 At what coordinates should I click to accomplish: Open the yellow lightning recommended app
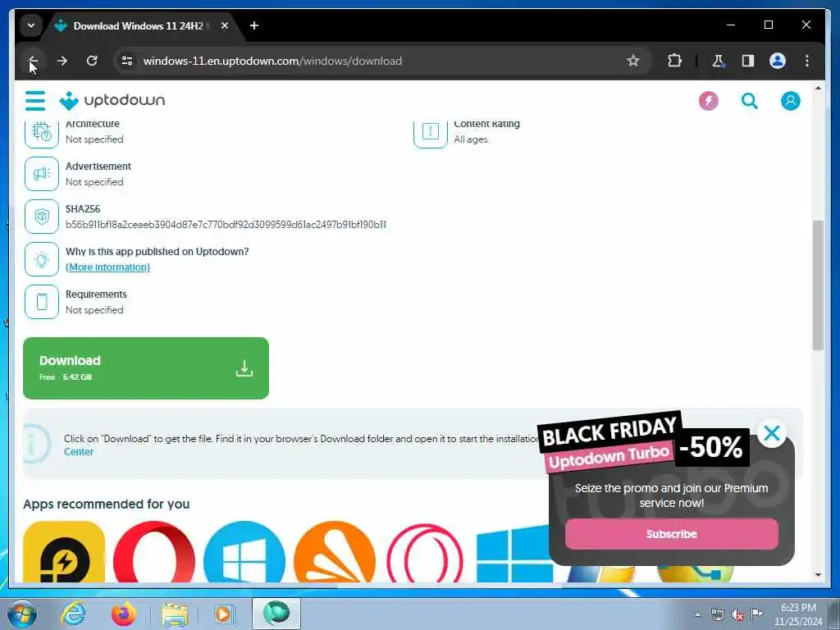coord(64,552)
